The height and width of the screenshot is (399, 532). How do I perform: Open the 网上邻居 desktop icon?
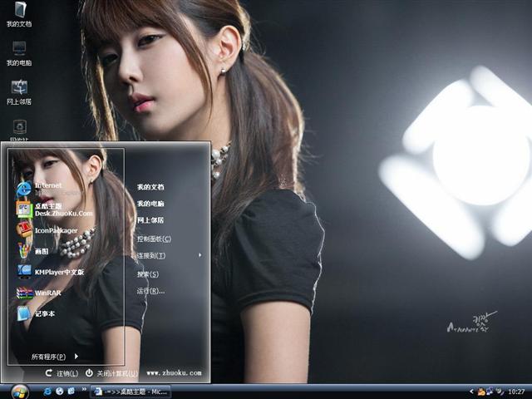pyautogui.click(x=19, y=92)
